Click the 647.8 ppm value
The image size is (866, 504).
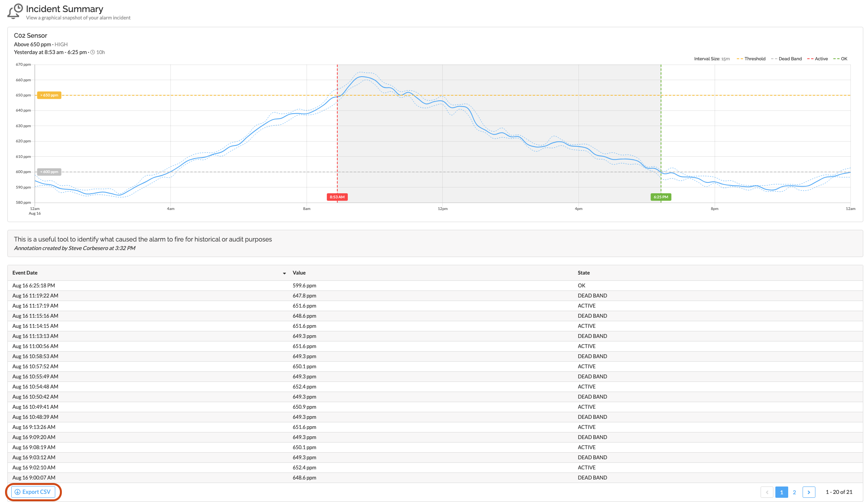pos(304,296)
